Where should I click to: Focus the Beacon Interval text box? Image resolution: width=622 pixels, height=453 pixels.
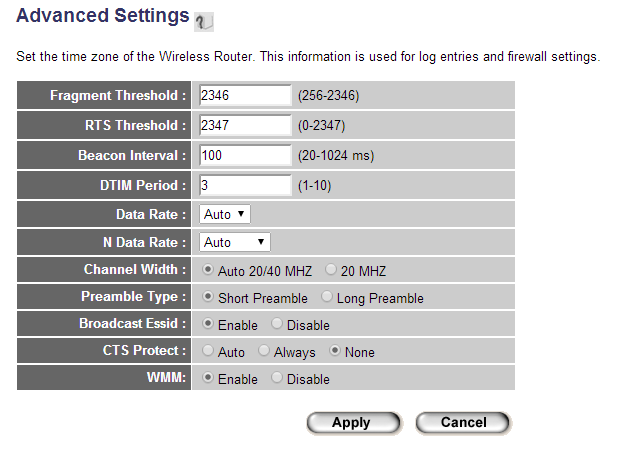coord(244,156)
